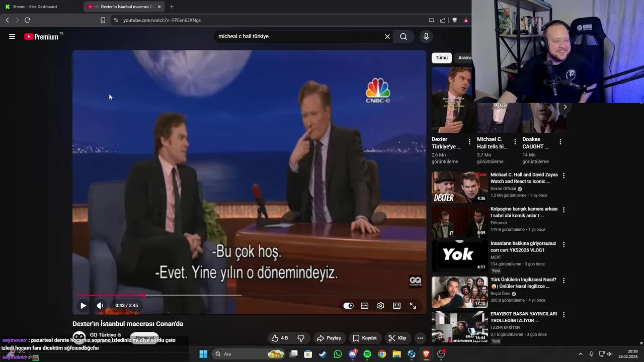Advance the shorts shelf with next arrow

pos(565,107)
